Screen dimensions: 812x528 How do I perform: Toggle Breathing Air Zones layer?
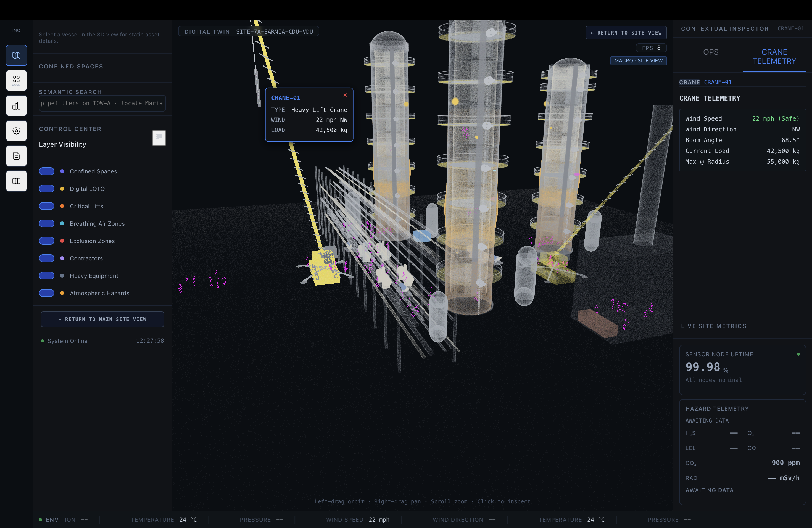pyautogui.click(x=47, y=223)
